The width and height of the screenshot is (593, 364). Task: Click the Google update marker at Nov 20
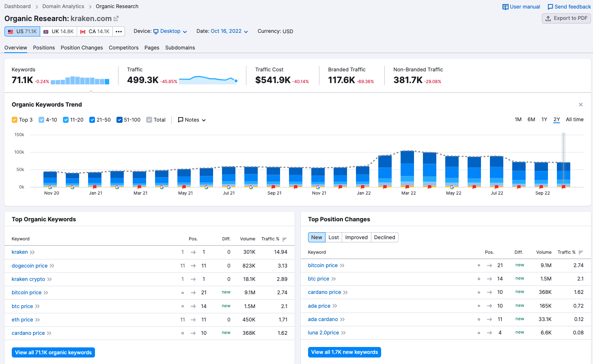coord(50,187)
